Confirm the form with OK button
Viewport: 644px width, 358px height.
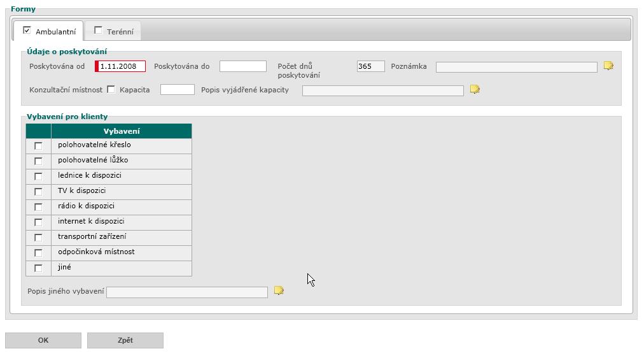click(43, 340)
